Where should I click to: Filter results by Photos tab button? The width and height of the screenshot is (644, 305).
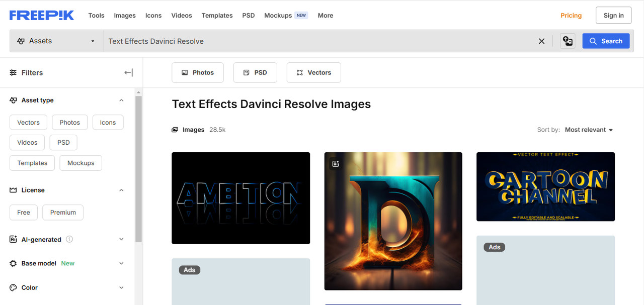pos(198,72)
